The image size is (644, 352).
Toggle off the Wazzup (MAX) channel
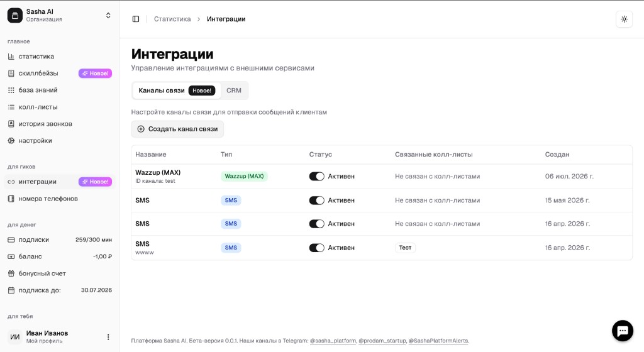coord(317,176)
